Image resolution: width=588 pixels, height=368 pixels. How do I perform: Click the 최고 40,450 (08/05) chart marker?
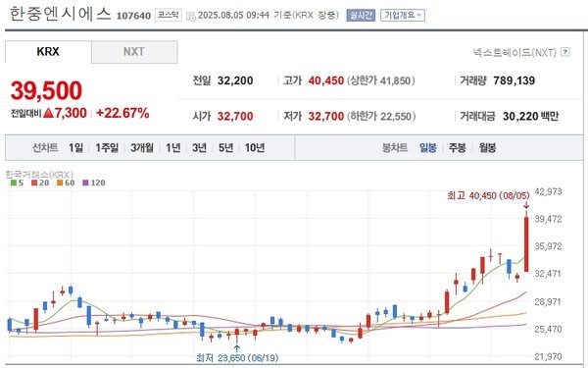(x=488, y=195)
